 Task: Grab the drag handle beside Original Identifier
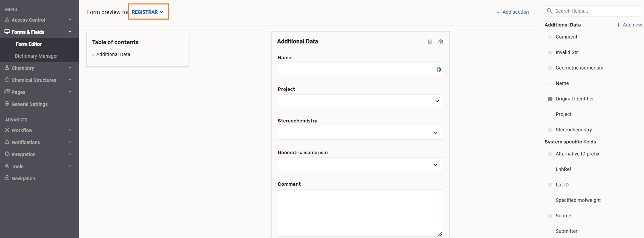coord(550,99)
